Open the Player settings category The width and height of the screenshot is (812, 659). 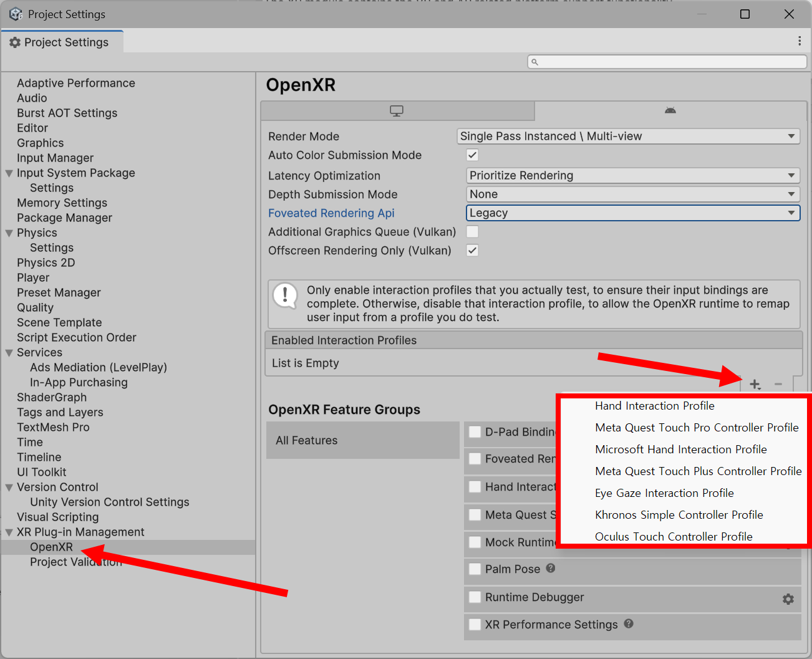(33, 278)
